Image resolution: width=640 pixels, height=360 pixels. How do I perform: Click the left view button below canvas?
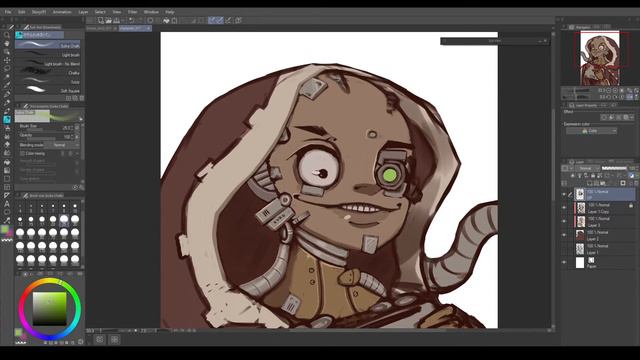(x=100, y=340)
